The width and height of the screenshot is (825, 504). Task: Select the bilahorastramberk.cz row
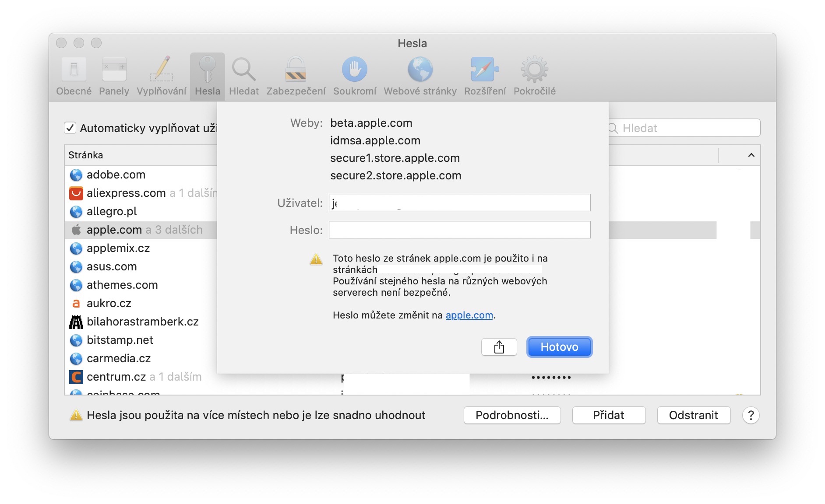[x=141, y=322]
